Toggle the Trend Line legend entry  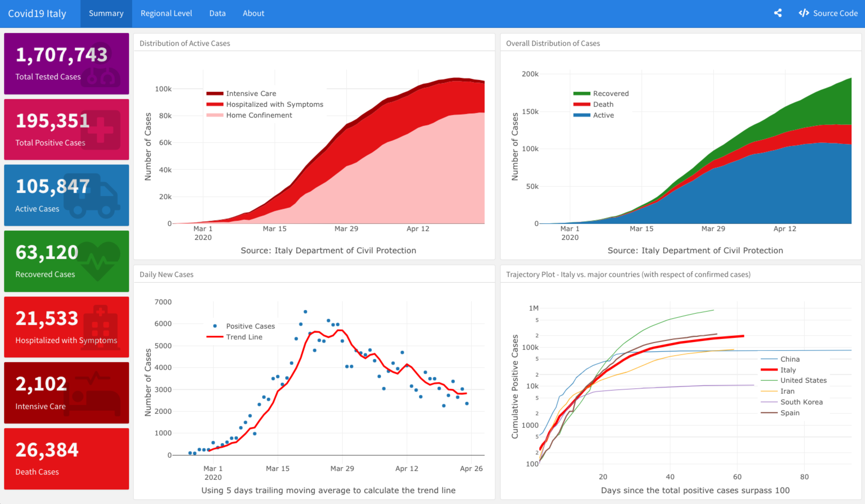point(244,337)
